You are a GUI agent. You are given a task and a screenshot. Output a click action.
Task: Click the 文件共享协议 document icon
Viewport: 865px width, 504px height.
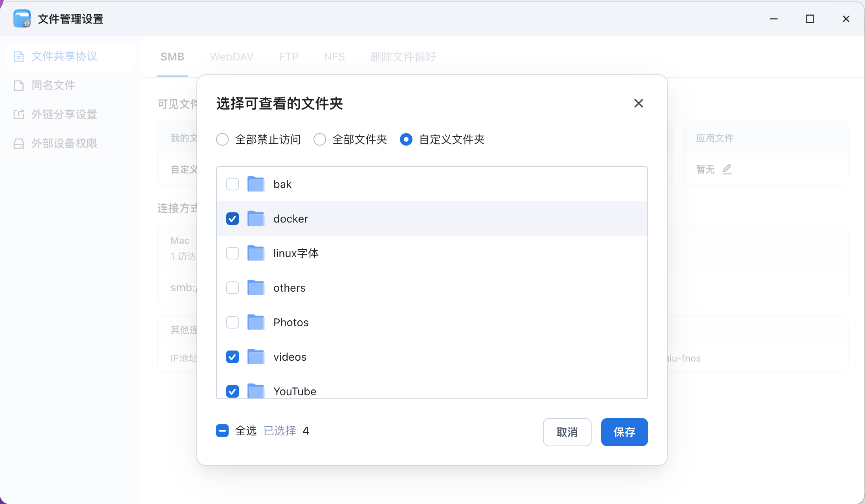pyautogui.click(x=19, y=57)
